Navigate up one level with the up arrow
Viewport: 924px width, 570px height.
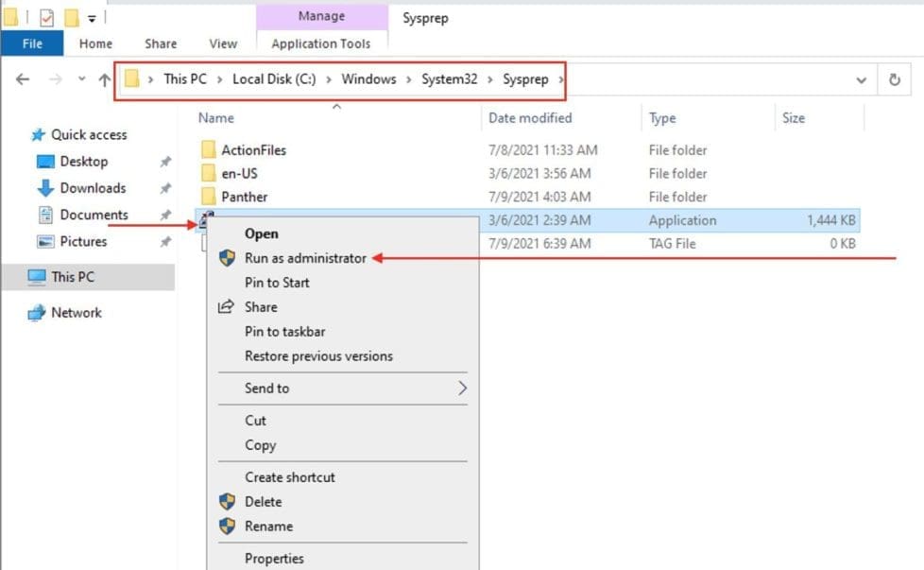pyautogui.click(x=104, y=79)
